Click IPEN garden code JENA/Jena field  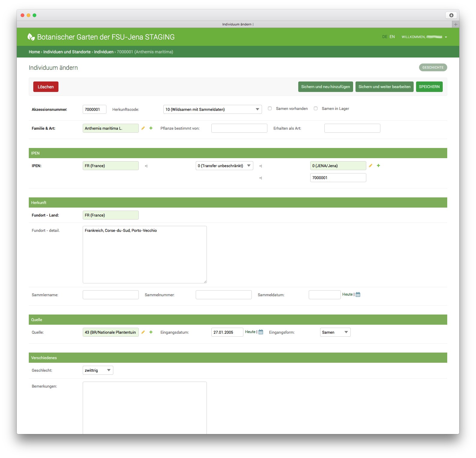tap(338, 166)
